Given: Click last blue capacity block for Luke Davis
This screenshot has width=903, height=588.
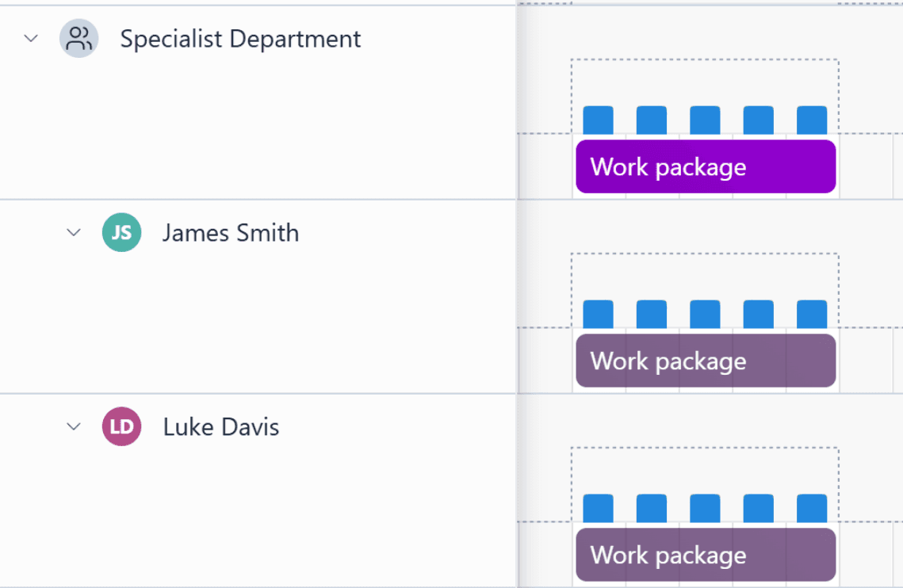Looking at the screenshot, I should (812, 509).
